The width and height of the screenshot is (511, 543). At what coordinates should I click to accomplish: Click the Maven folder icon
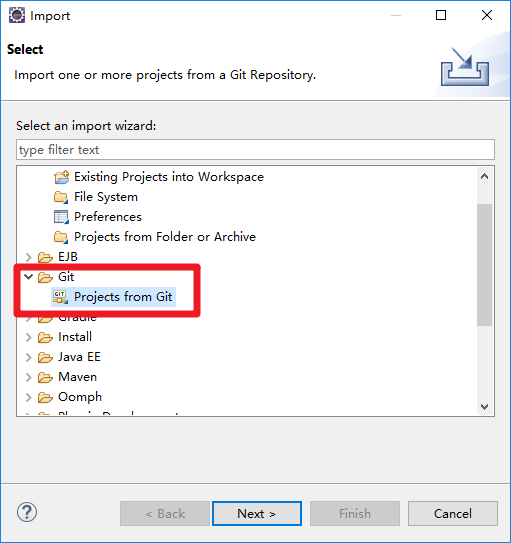[x=45, y=377]
